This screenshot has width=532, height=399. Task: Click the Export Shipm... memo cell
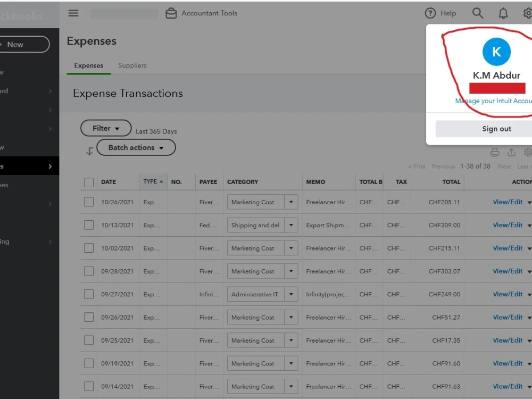(x=328, y=225)
